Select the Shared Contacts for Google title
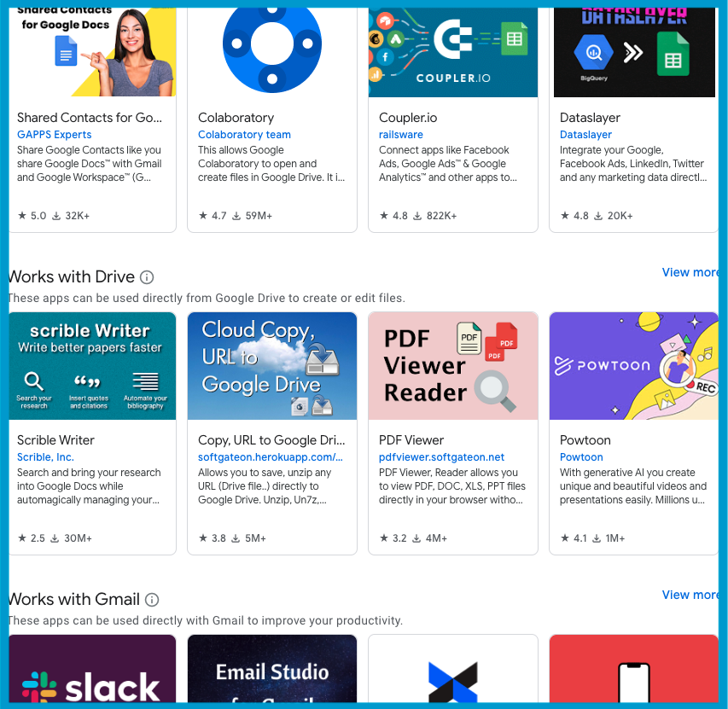The width and height of the screenshot is (728, 709). [x=90, y=118]
